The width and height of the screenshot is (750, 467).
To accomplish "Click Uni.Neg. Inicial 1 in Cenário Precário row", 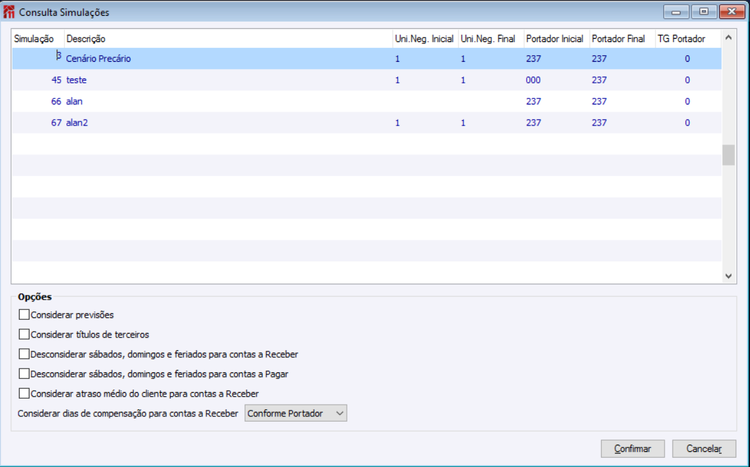I will click(x=397, y=59).
